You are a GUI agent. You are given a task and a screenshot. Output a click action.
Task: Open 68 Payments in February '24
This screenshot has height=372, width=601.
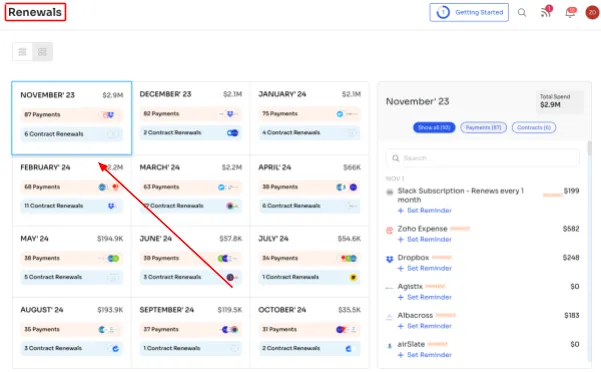coord(72,187)
